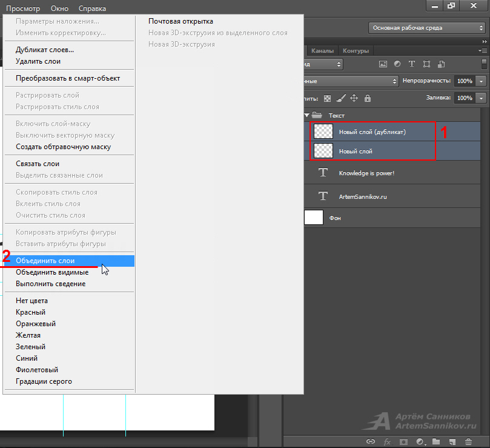Screen dimensions: 490x448
Task: Click link layers icon at panel bottom
Action: pyautogui.click(x=371, y=441)
